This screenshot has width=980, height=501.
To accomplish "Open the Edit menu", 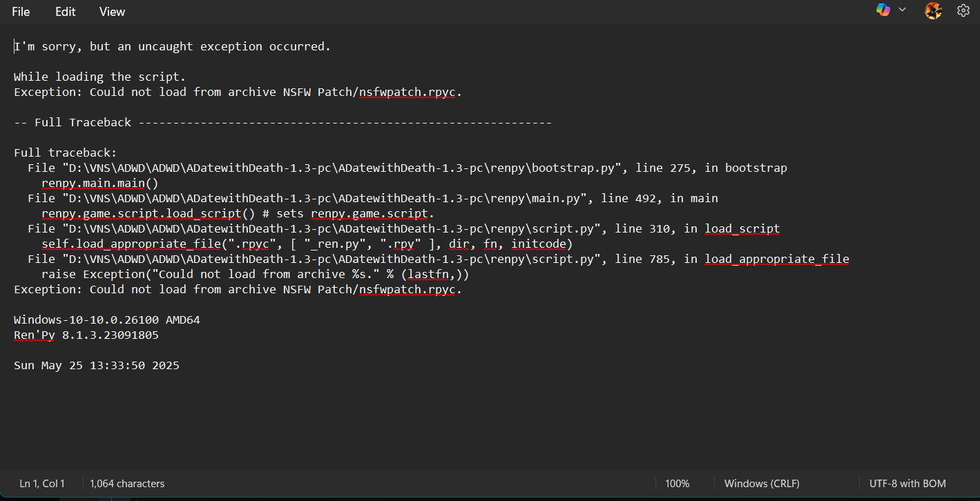I will click(x=66, y=12).
